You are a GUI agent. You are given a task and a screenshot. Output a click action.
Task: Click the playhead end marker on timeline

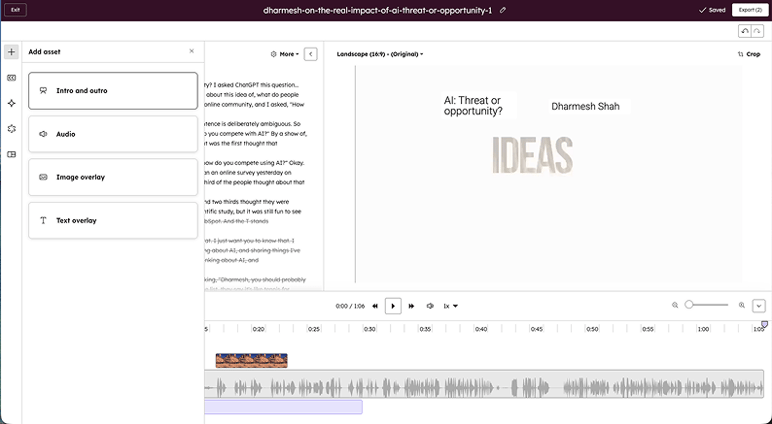[x=765, y=324]
